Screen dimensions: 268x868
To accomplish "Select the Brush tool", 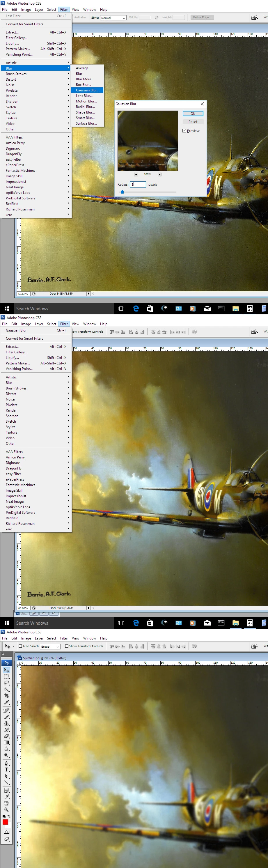I will [x=6, y=717].
